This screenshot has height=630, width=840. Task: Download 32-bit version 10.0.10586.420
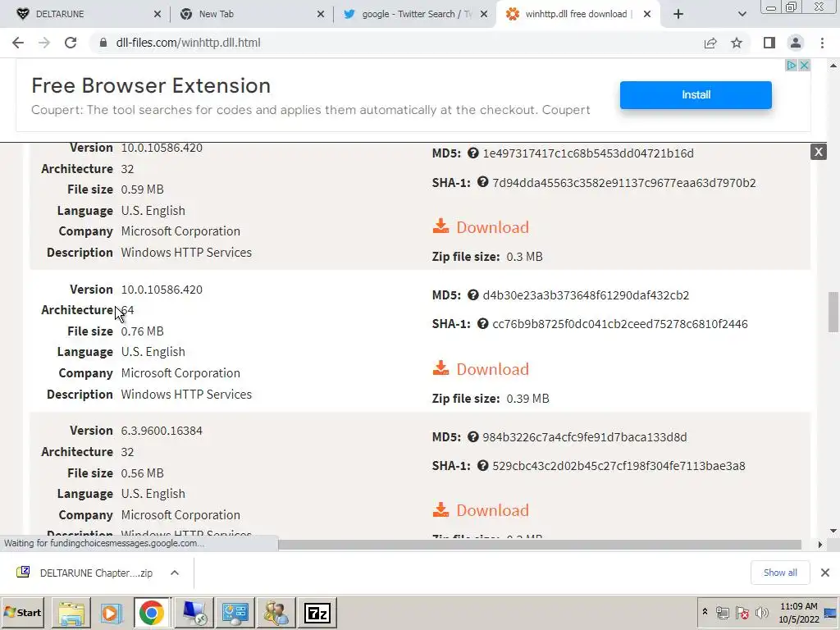click(481, 227)
